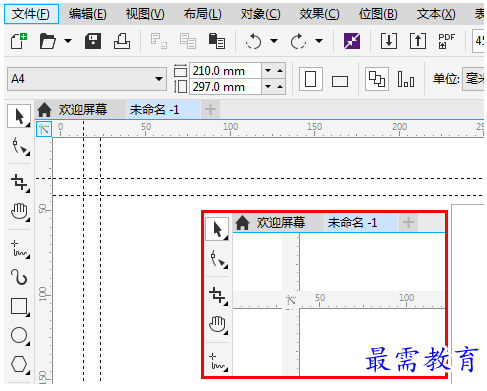Select the Shape node edit tool
The image size is (487, 391).
coord(21,146)
